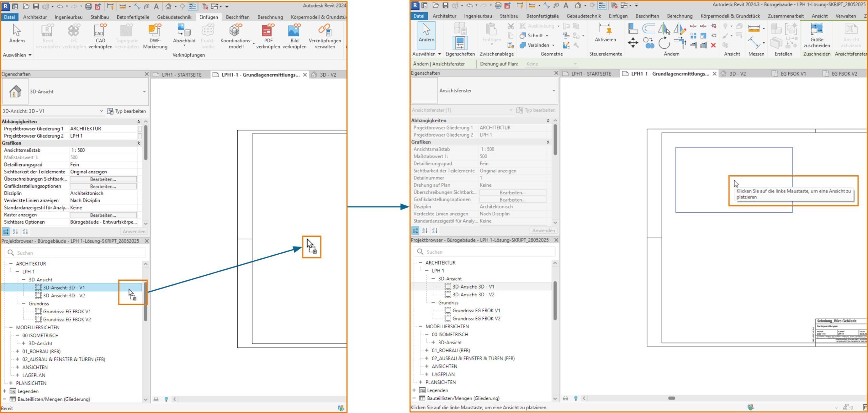This screenshot has width=868, height=413.
Task: Click default 3D view house icon in right window toolbar
Action: click(578, 5)
